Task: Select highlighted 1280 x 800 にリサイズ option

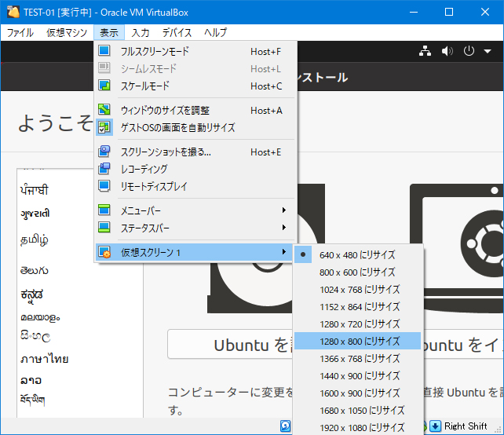Action: (x=357, y=341)
